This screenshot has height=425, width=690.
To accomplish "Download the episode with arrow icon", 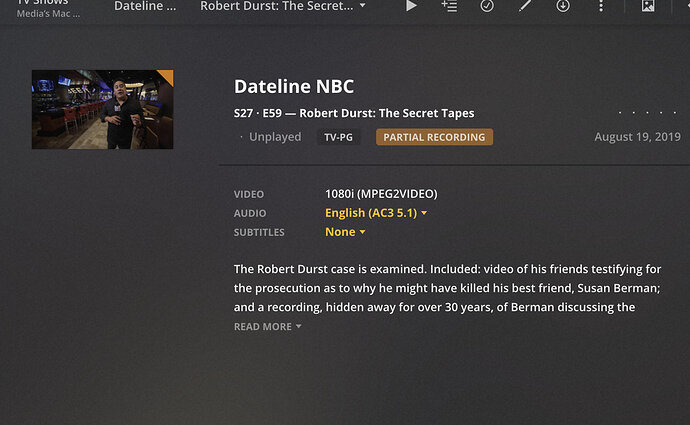I will point(563,6).
